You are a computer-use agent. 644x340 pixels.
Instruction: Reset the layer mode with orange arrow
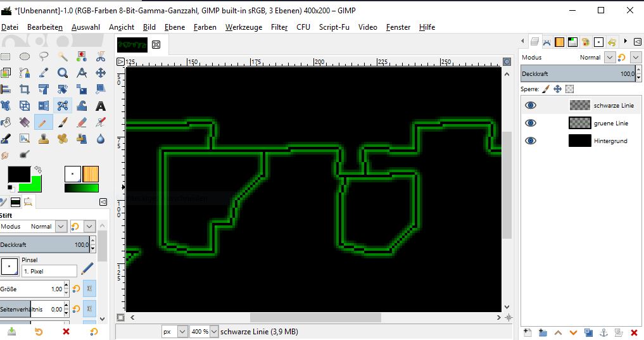(622, 58)
